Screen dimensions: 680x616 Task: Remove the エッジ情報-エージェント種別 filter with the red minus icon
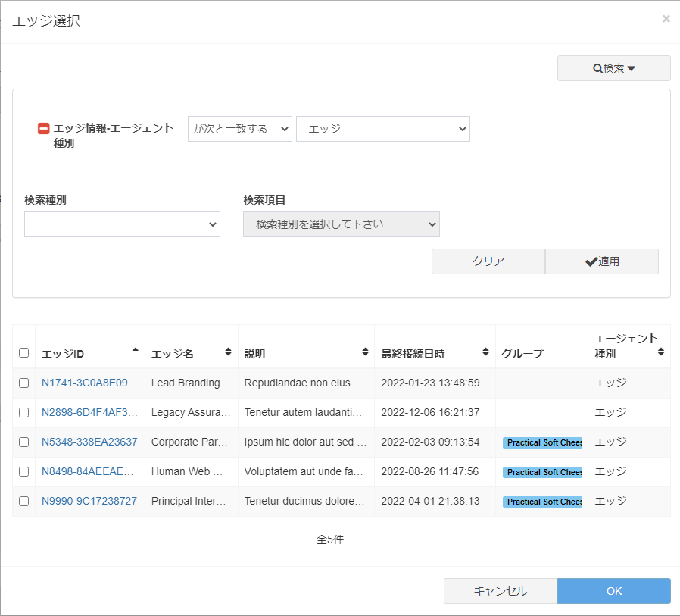(x=43, y=129)
